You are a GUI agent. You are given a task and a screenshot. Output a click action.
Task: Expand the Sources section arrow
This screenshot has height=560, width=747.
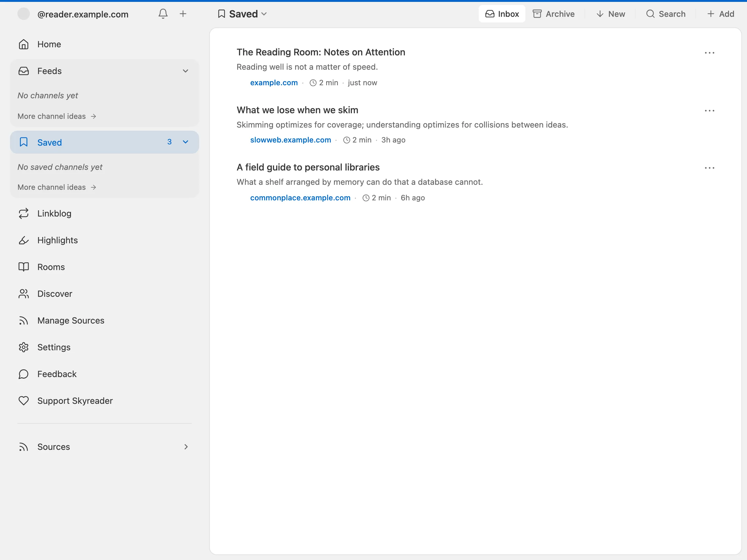point(186,446)
